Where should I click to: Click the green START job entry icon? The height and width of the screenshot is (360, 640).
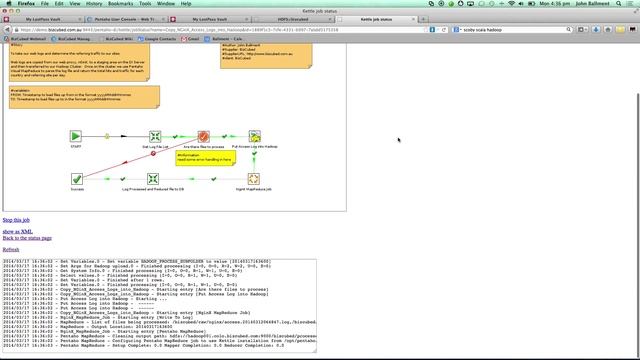pyautogui.click(x=76, y=136)
